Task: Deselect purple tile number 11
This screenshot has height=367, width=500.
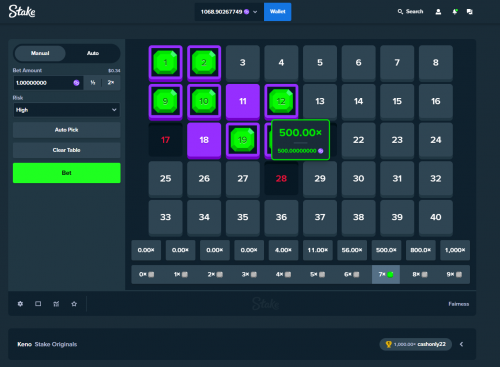Action: tap(243, 102)
